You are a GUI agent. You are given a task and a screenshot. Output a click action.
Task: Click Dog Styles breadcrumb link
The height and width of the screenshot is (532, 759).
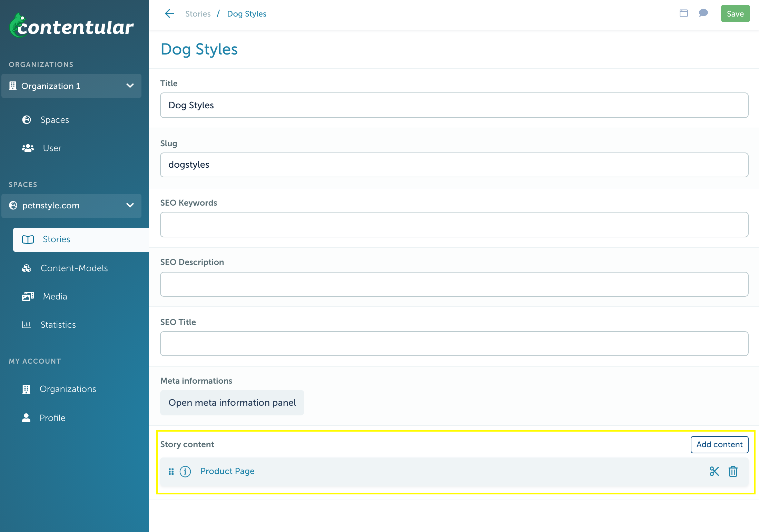(x=247, y=14)
